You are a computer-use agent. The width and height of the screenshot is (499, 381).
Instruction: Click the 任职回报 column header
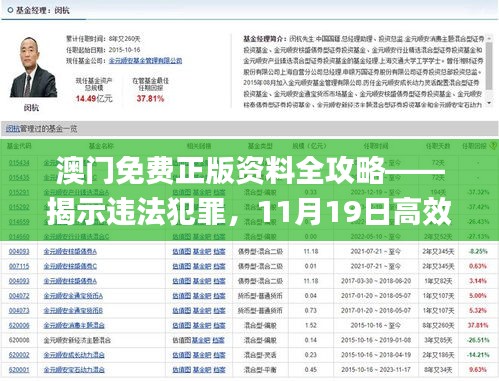(x=474, y=146)
